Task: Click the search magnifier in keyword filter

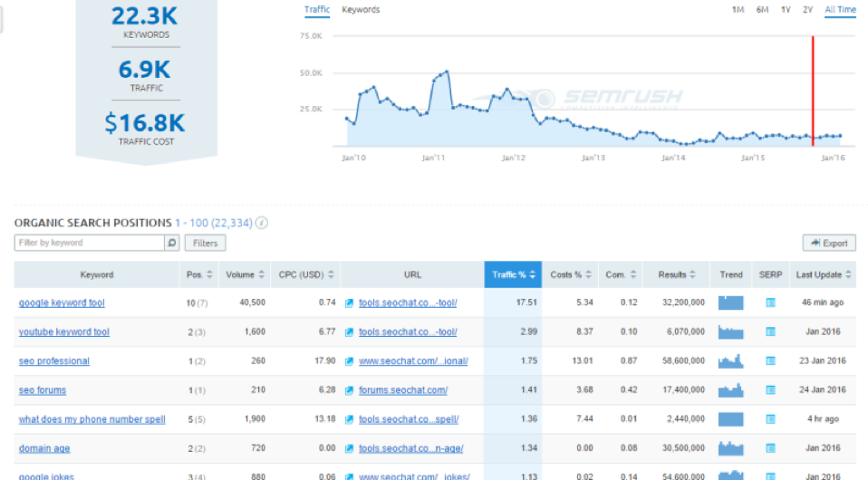Action: point(171,243)
